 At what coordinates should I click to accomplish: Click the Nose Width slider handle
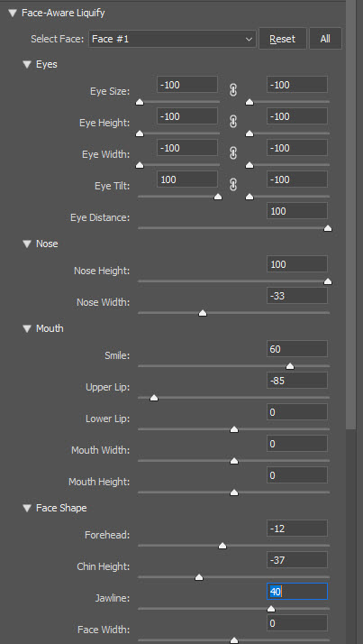point(202,313)
